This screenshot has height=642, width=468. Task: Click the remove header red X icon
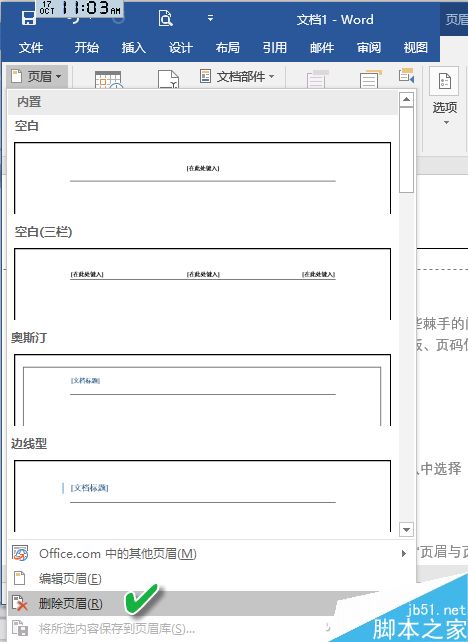pos(20,604)
